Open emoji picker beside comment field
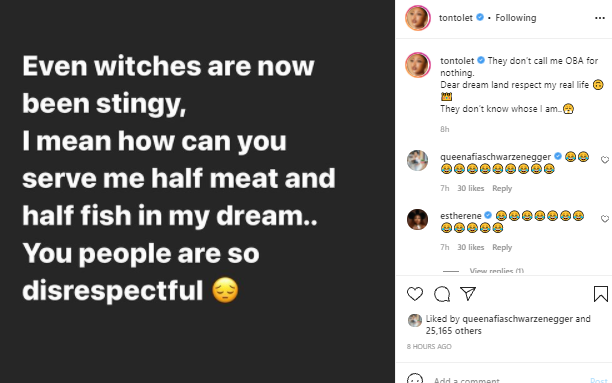 415,379
